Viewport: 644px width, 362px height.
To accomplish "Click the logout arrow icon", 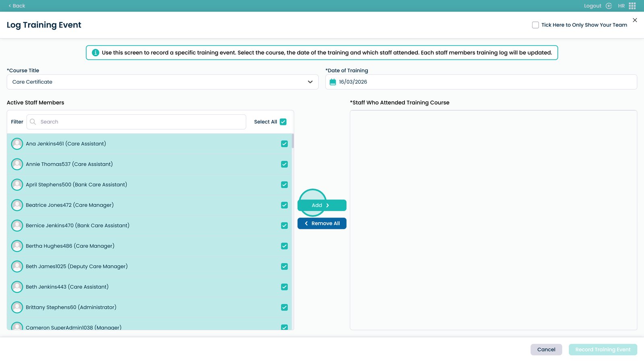I will tap(609, 6).
